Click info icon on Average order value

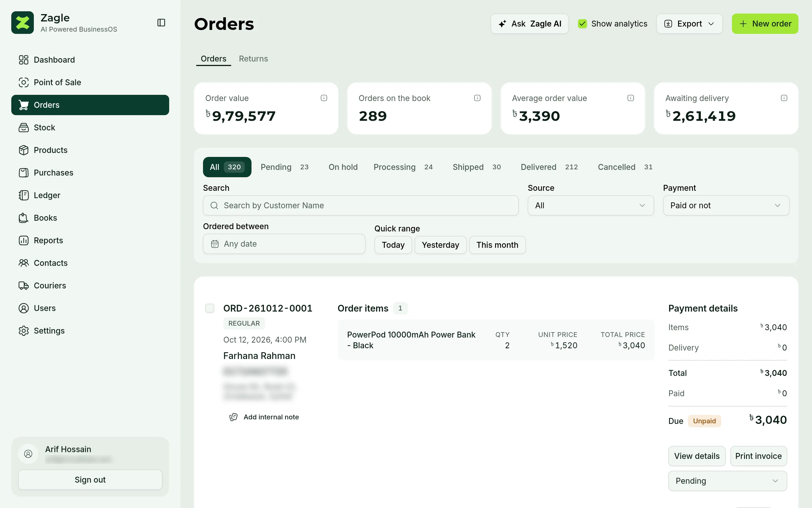[630, 98]
